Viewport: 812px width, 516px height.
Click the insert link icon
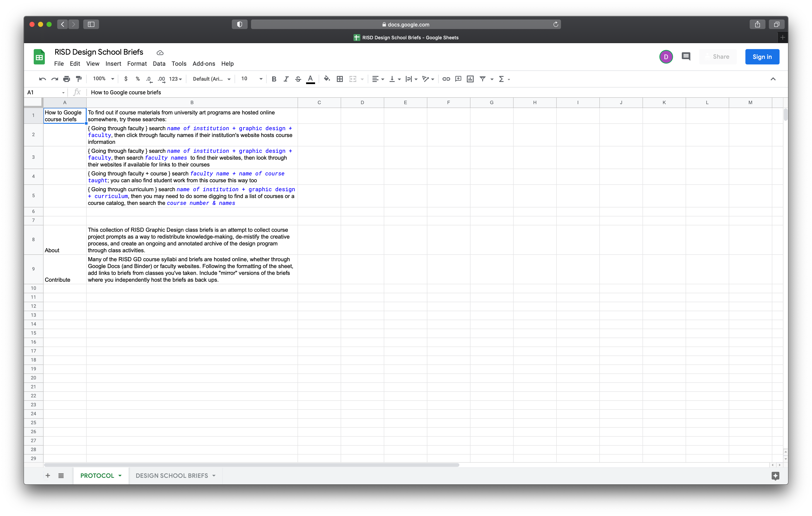click(x=446, y=79)
